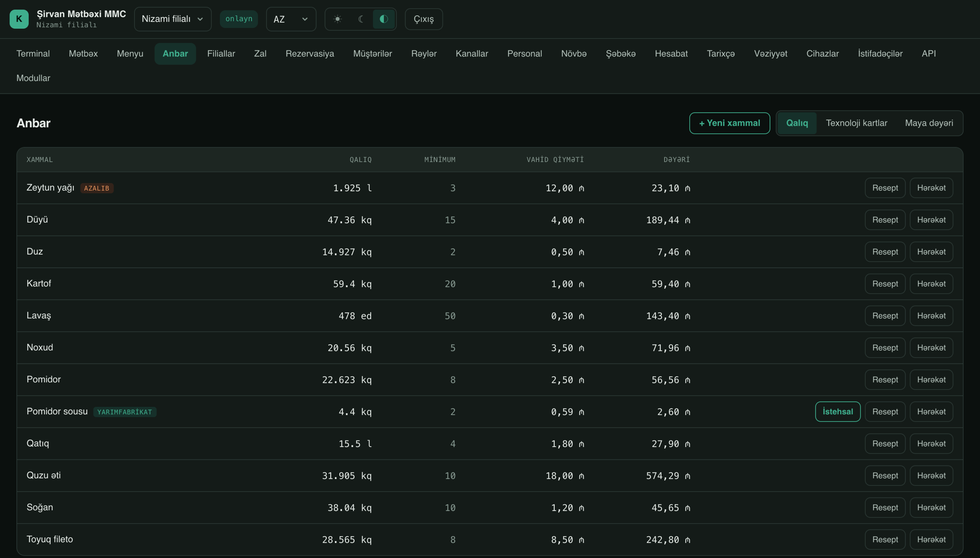
Task: Click the AZALIB badge on Zeytun yağı
Action: tap(97, 188)
